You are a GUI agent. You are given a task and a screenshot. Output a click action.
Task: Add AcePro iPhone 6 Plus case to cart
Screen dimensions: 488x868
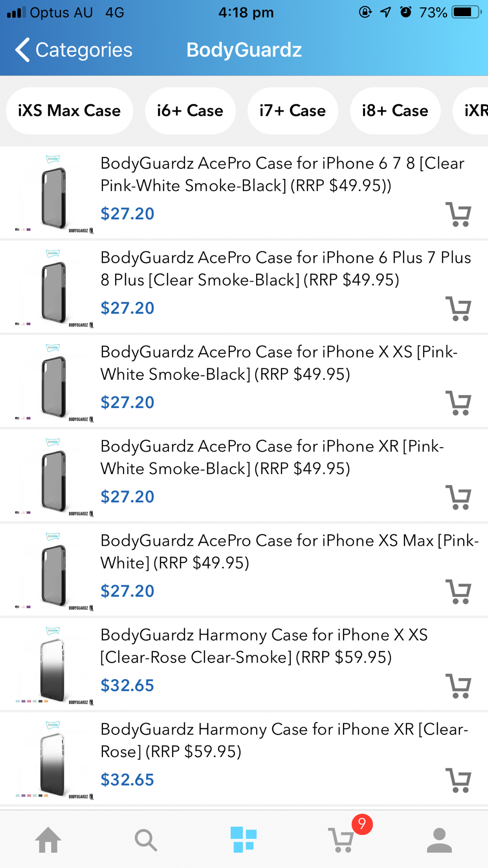458,309
